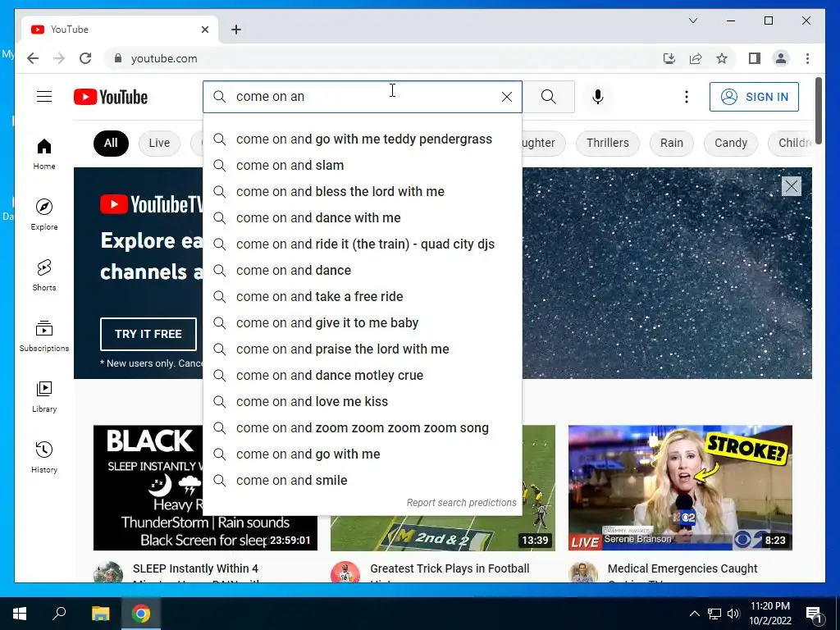Select the All filter chip
Image resolution: width=840 pixels, height=630 pixels.
111,143
